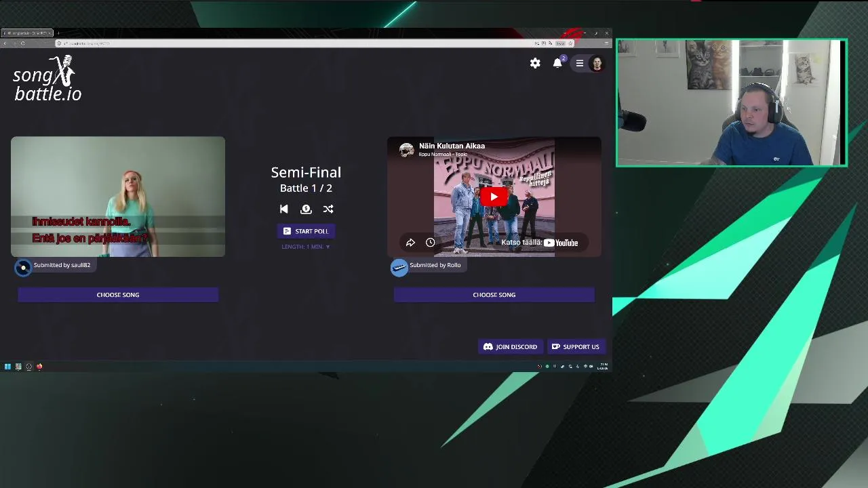Open the Windows Start menu

point(7,367)
